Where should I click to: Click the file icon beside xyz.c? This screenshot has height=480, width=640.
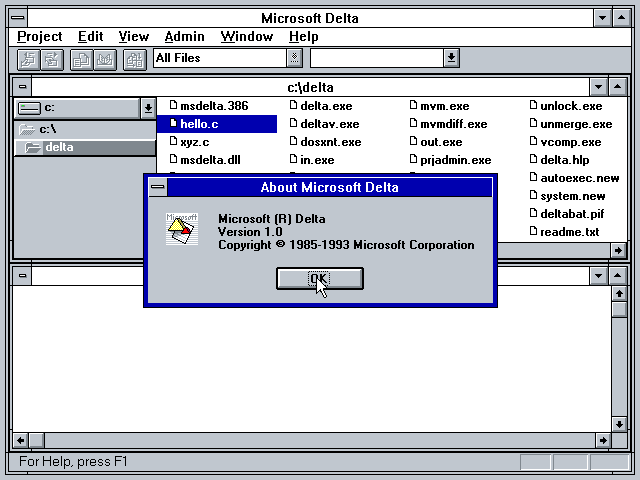[173, 141]
